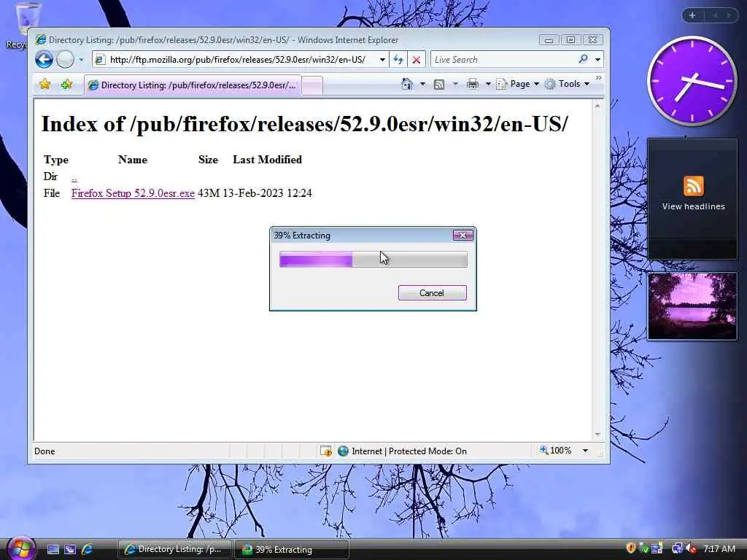Image resolution: width=747 pixels, height=560 pixels.
Task: Open the Favorites Center star icon
Action: [44, 85]
